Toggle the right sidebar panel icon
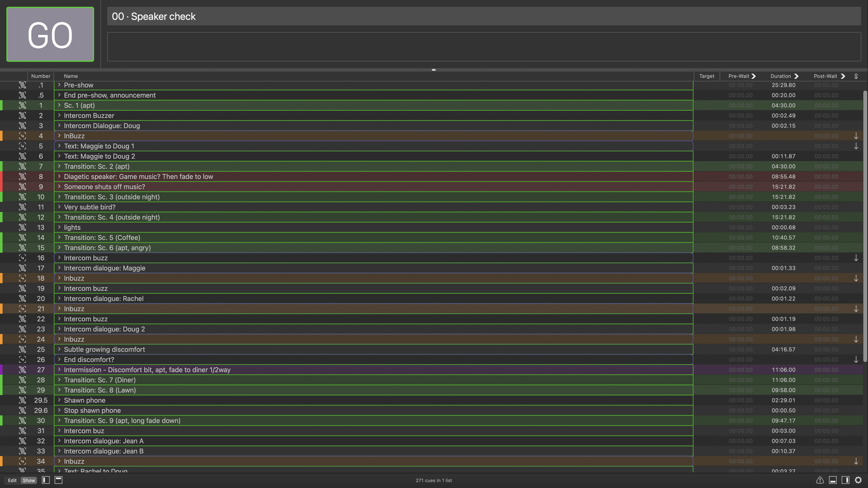 [845, 480]
